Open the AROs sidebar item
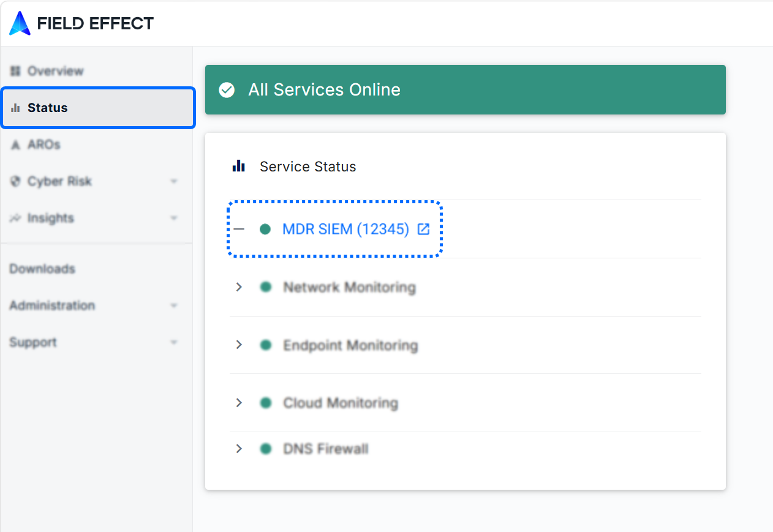The height and width of the screenshot is (532, 773). pyautogui.click(x=97, y=144)
